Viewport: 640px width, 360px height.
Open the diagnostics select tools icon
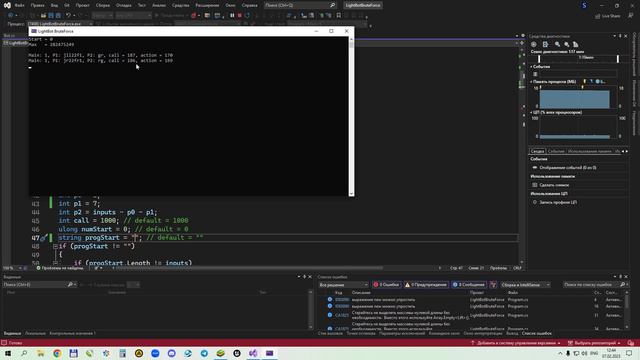click(x=545, y=44)
